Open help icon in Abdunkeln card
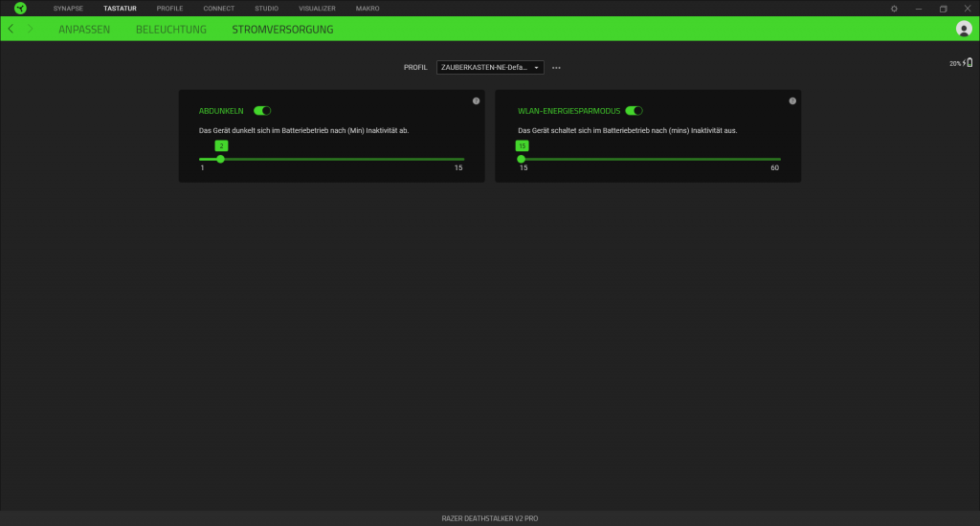This screenshot has width=980, height=526. (477, 100)
